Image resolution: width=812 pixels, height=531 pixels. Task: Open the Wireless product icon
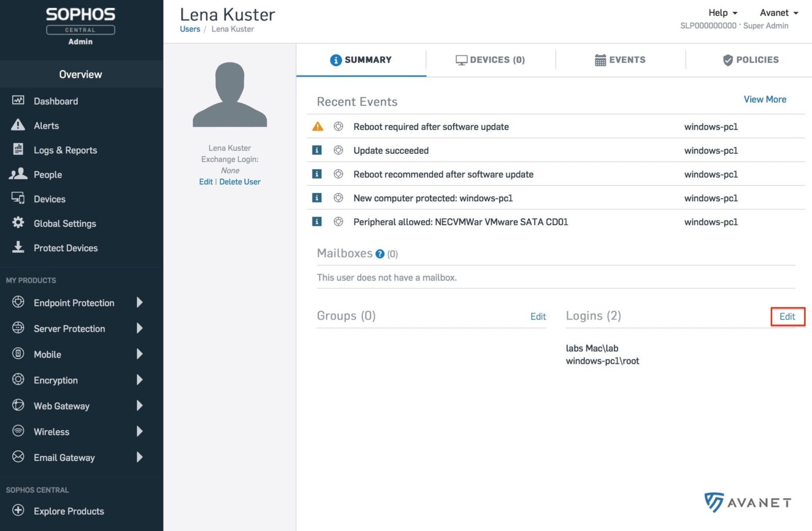pyautogui.click(x=17, y=431)
